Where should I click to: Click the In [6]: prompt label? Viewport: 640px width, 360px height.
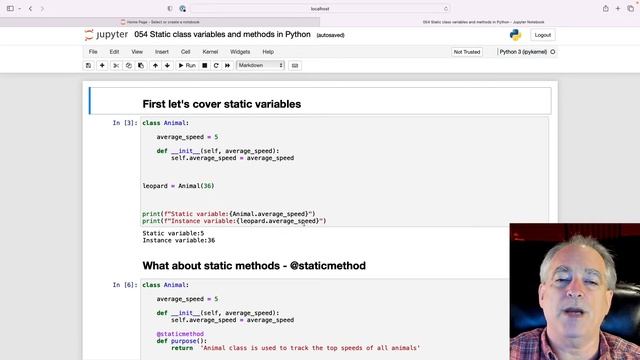pos(124,285)
